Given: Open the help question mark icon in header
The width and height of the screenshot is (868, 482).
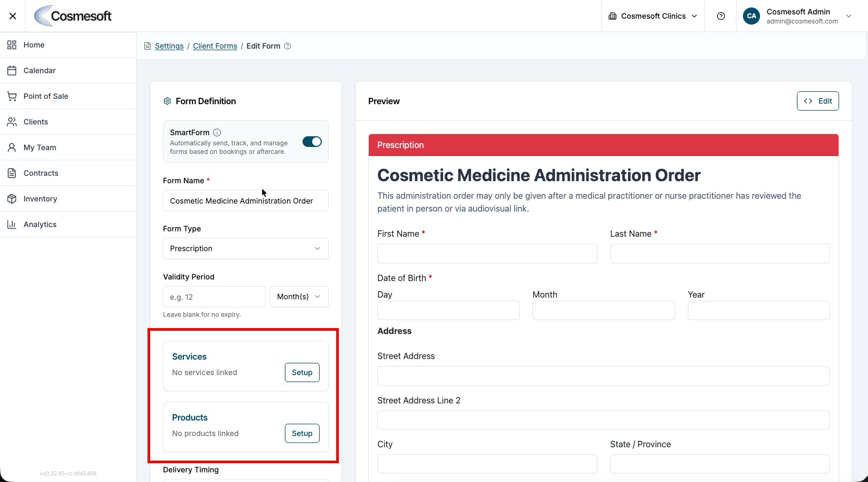Looking at the screenshot, I should point(721,16).
